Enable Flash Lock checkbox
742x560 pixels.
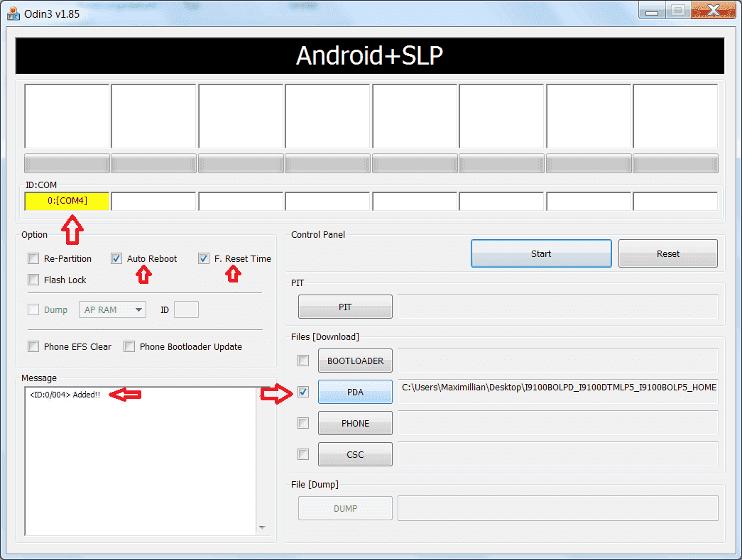(x=33, y=280)
